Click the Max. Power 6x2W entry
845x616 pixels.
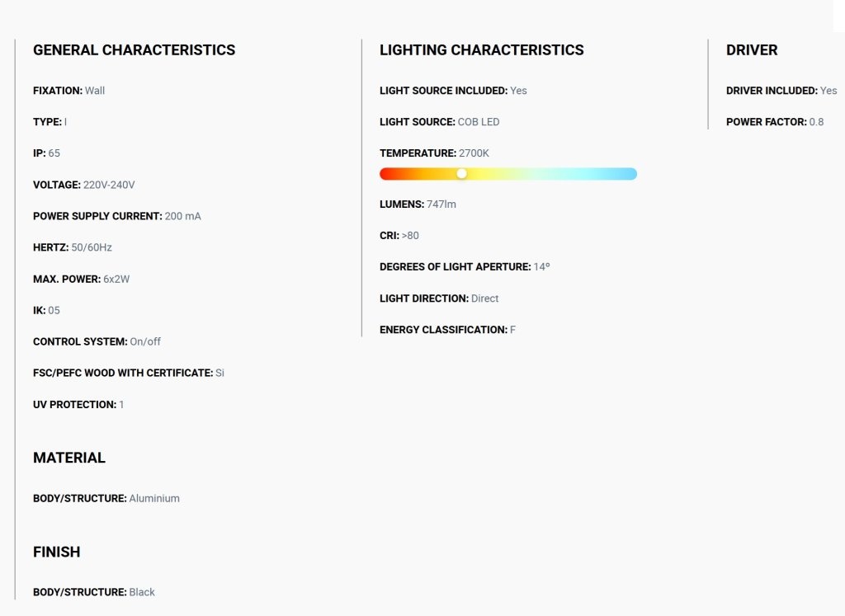coord(82,279)
